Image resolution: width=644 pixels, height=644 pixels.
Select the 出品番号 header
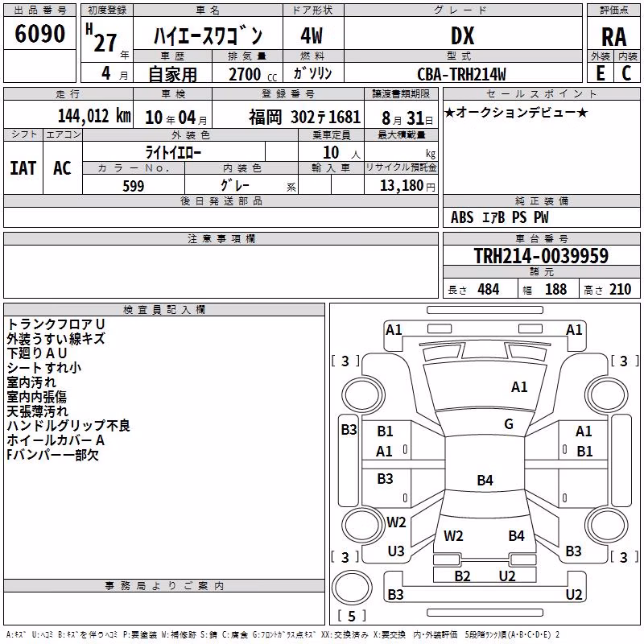[x=39, y=10]
